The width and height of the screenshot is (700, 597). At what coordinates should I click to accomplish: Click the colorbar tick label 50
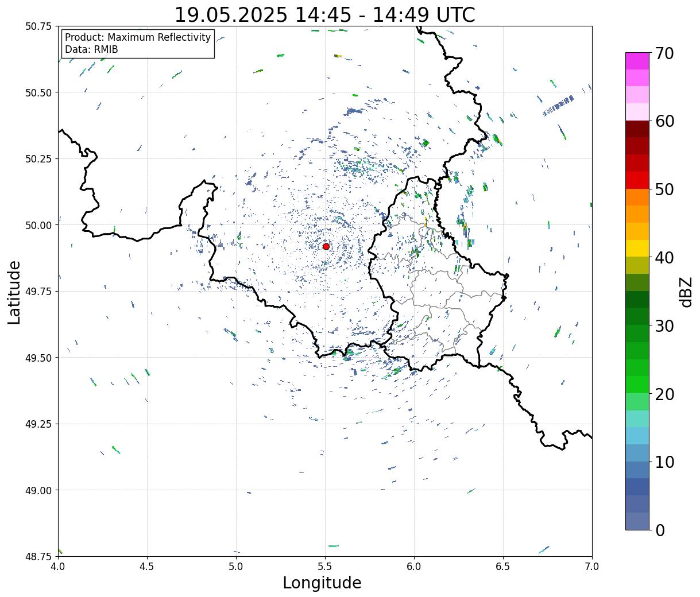click(664, 189)
